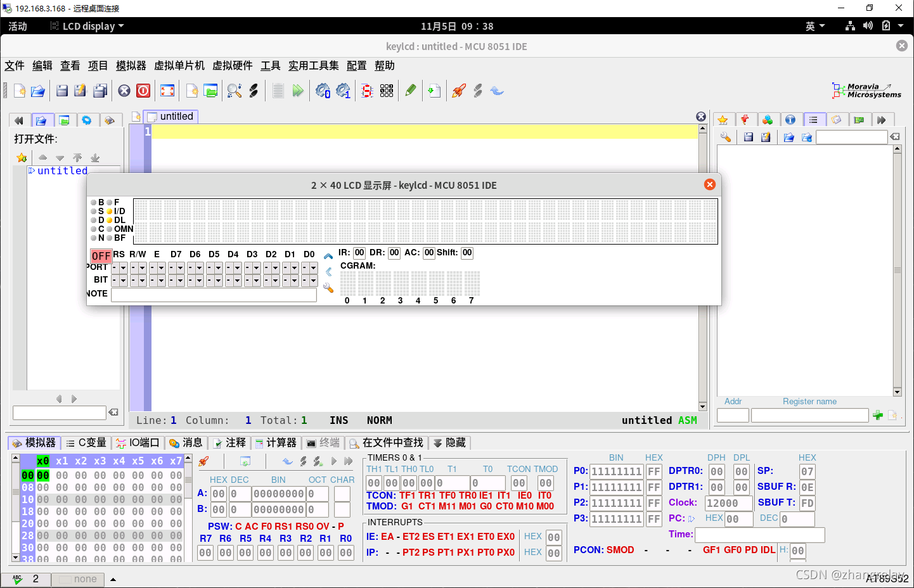This screenshot has width=914, height=588.
Task: Switch to the C变量 bottom tab
Action: pyautogui.click(x=86, y=442)
